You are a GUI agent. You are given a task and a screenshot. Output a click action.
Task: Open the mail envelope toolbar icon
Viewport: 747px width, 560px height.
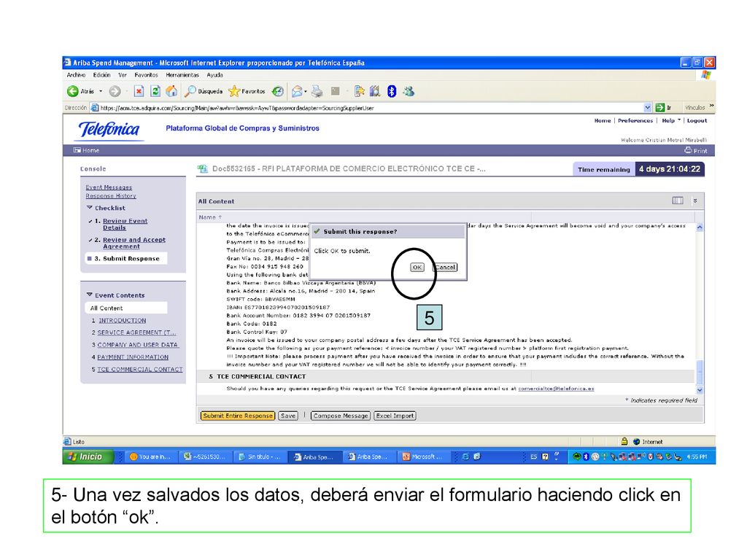tap(298, 91)
